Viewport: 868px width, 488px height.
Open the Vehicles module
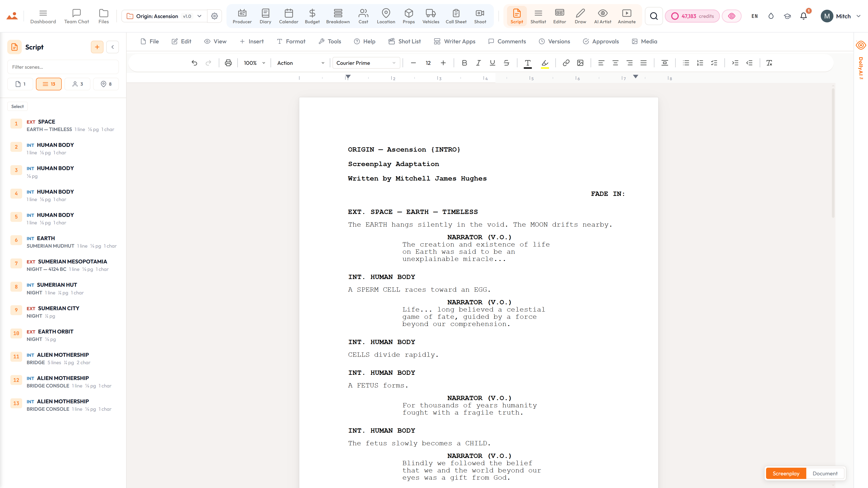[431, 16]
